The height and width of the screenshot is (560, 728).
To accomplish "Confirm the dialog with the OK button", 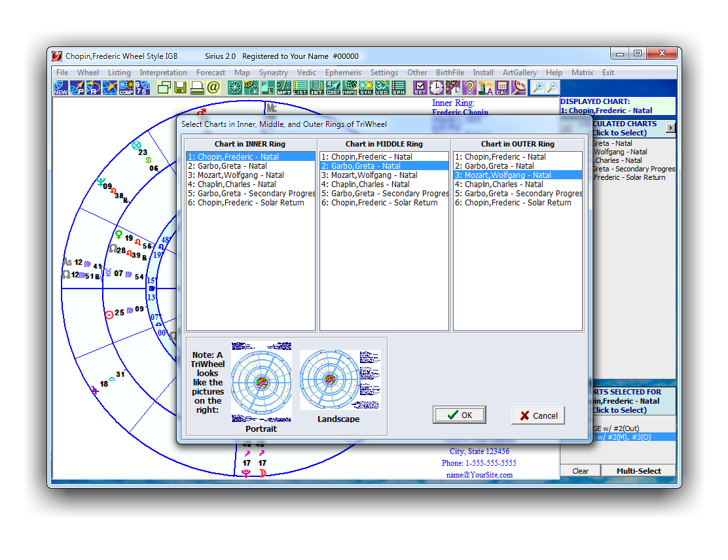I will (x=459, y=415).
